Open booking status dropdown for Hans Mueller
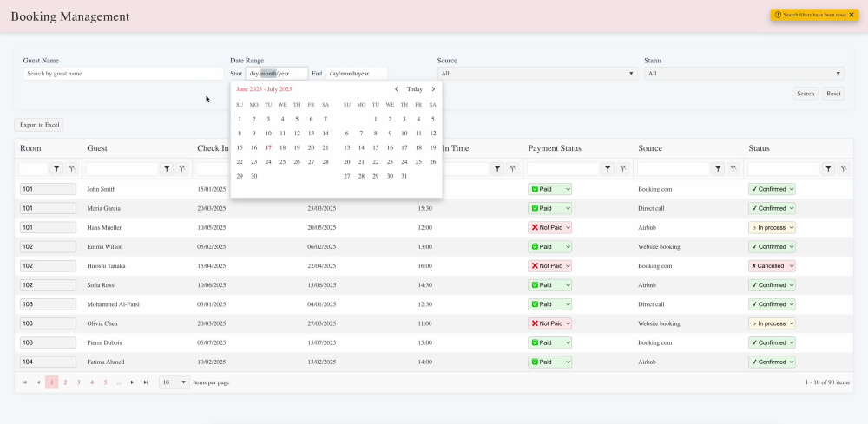868x424 pixels. (772, 227)
